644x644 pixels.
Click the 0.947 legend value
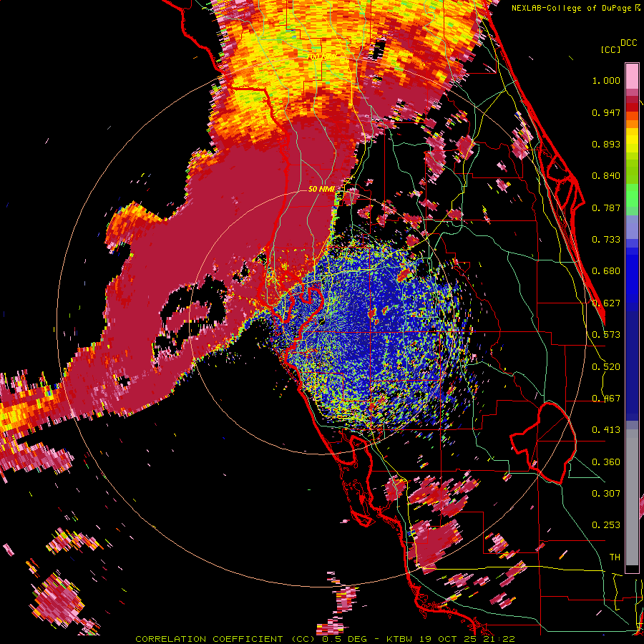point(606,112)
